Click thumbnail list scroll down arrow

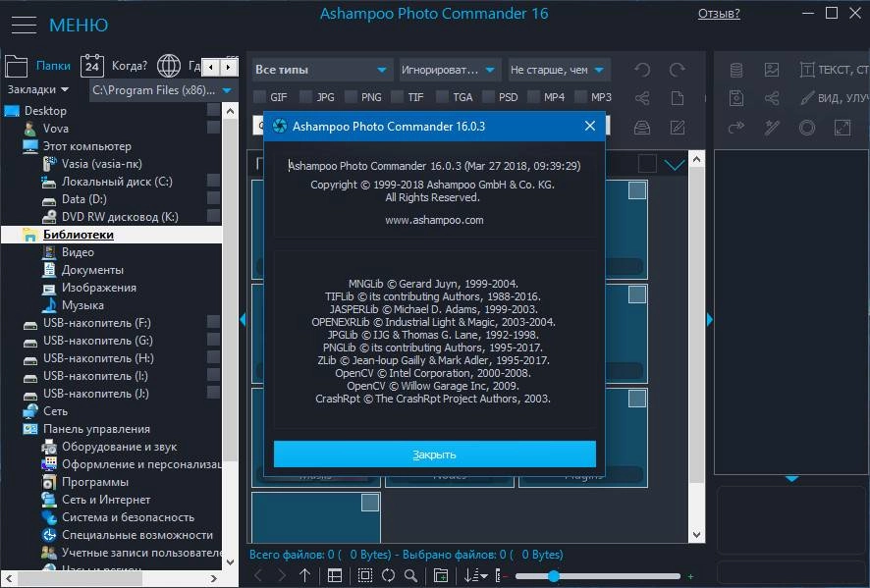tap(696, 535)
